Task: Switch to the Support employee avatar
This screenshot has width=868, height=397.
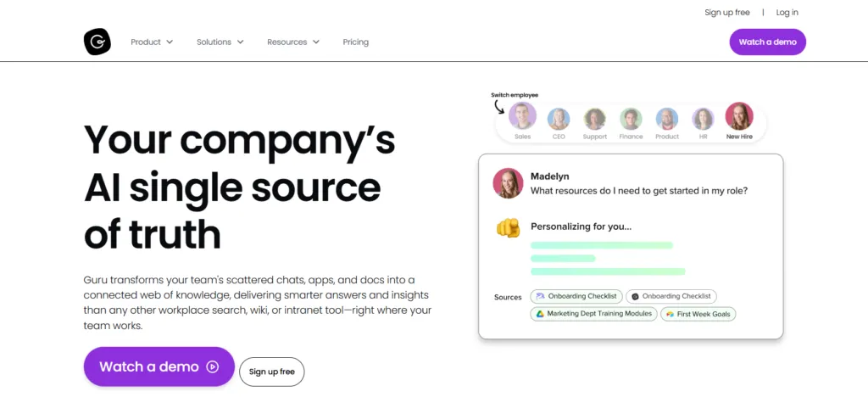Action: (x=594, y=119)
